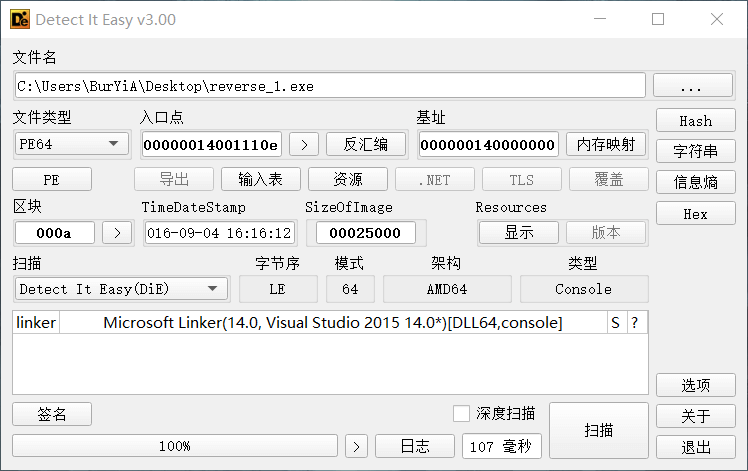Click the ? button in linker row
748x471 pixels.
tap(635, 323)
